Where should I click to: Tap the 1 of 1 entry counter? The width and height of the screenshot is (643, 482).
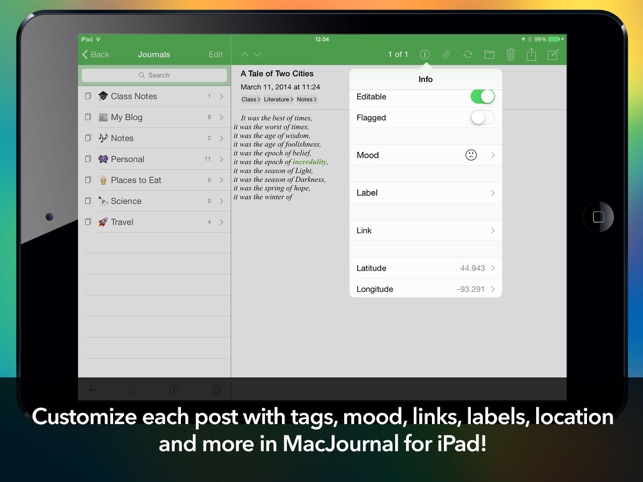click(398, 55)
